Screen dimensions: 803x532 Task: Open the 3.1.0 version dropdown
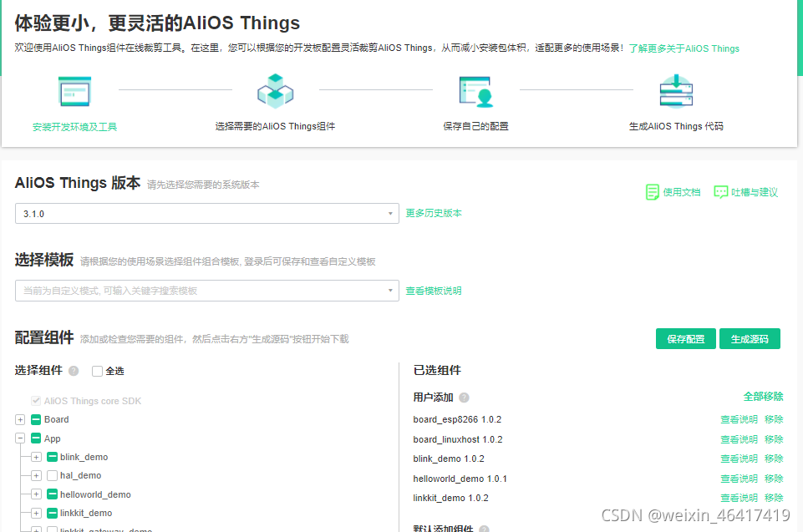[x=207, y=214]
